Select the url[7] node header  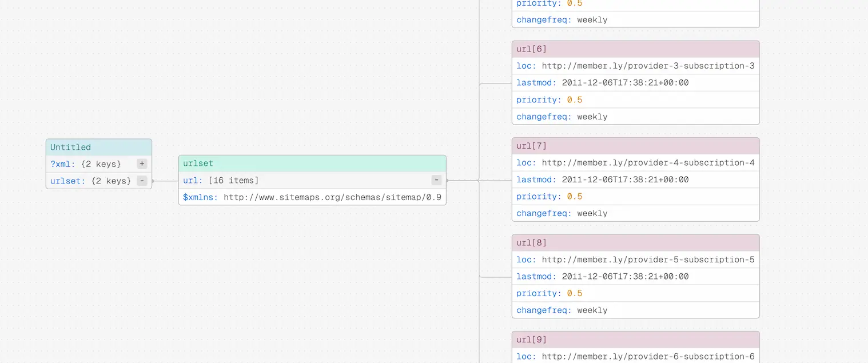(635, 146)
